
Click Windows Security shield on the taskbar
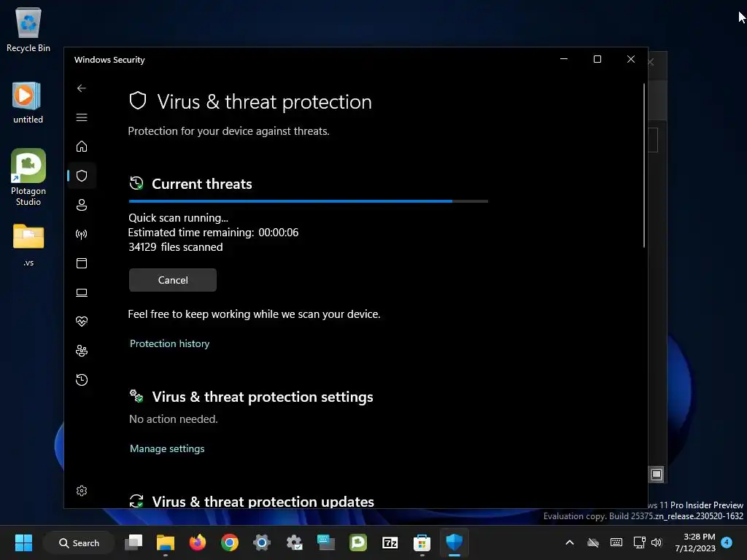pyautogui.click(x=454, y=542)
